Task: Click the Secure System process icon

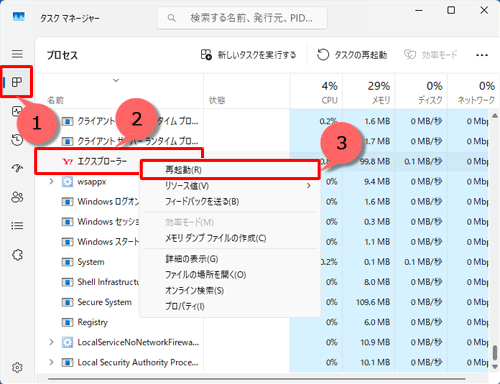Action: (67, 302)
